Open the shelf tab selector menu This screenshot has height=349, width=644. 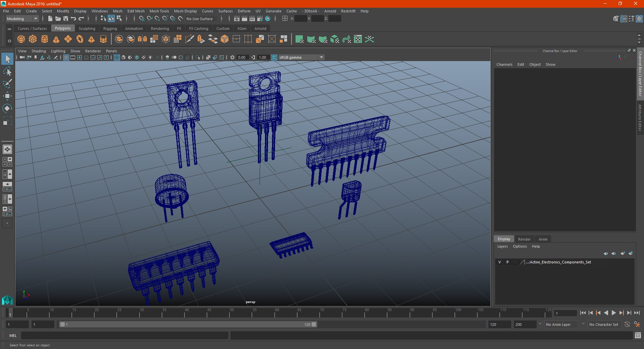pyautogui.click(x=9, y=29)
